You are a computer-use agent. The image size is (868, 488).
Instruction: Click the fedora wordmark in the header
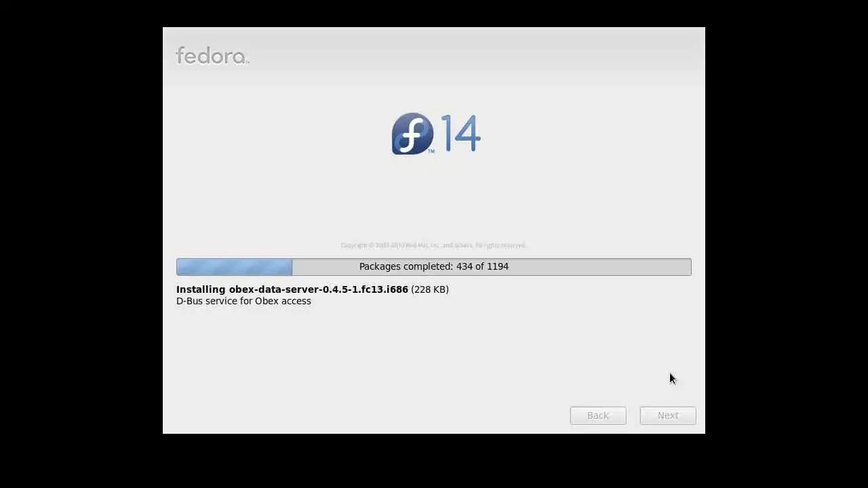(x=213, y=56)
